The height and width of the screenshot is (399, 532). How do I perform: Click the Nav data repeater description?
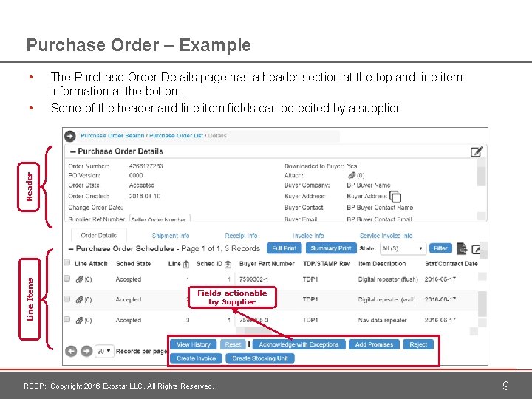point(382,320)
